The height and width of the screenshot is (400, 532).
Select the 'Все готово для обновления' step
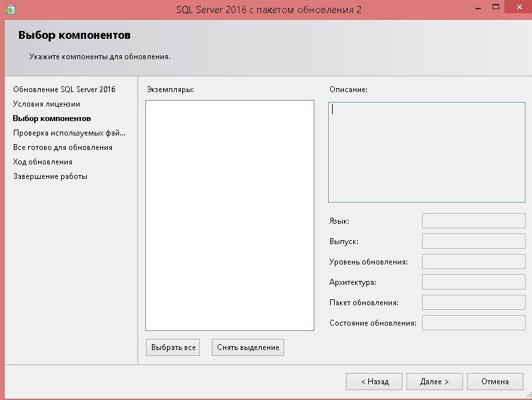tap(62, 147)
